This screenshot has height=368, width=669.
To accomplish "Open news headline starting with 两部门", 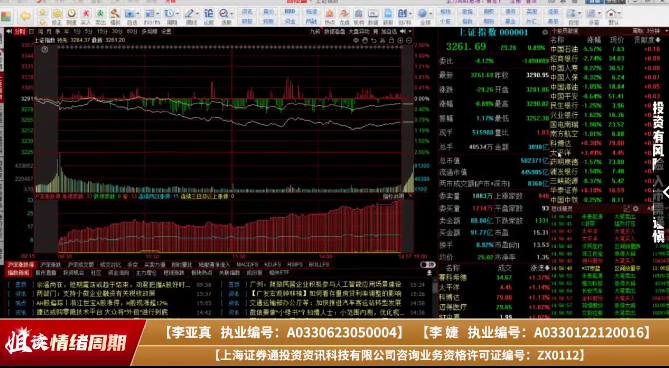I will click(96, 294).
